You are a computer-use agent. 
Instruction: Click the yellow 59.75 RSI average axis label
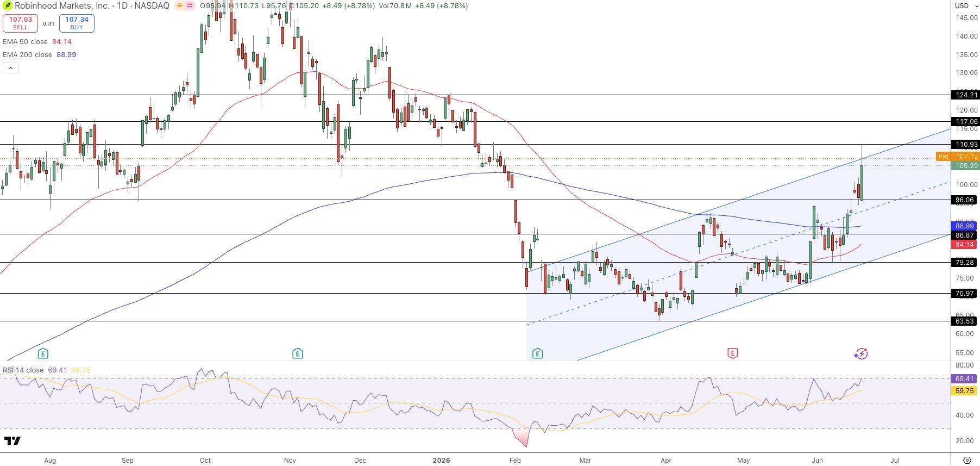[x=965, y=391]
